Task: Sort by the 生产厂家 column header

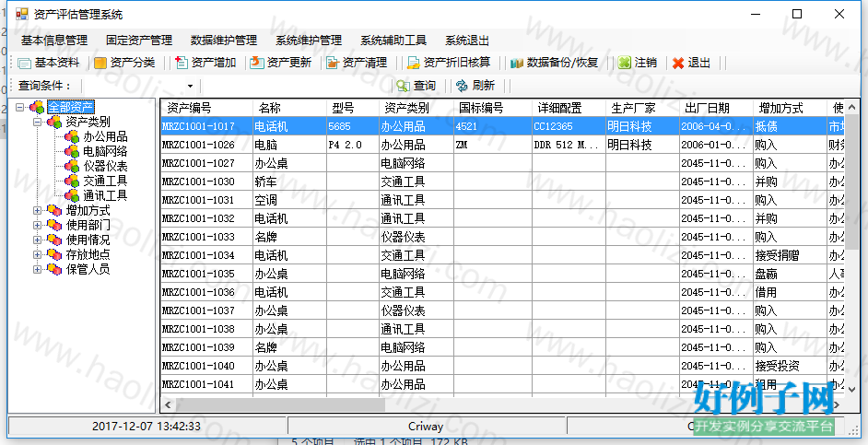Action: pos(642,108)
